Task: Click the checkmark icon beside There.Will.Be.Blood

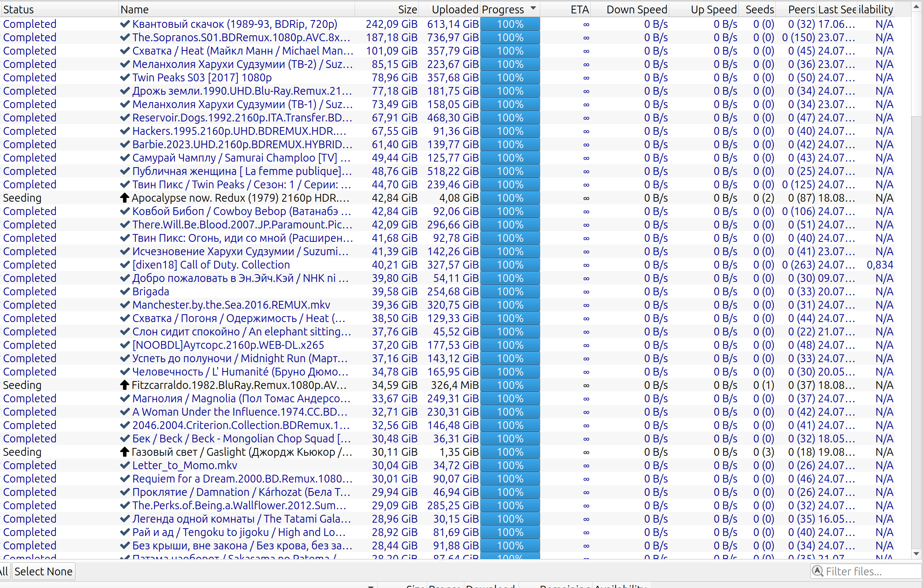Action: pyautogui.click(x=125, y=224)
